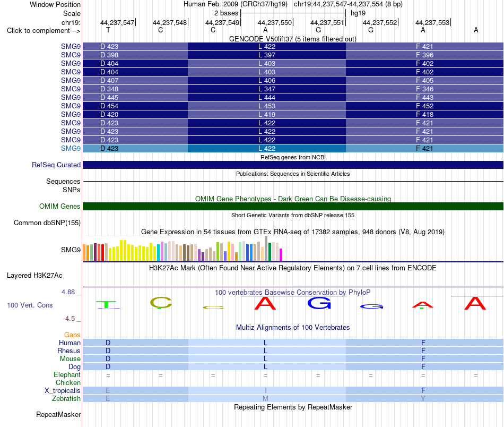Viewport: 504px width, 427px height.
Task: Click the "Zebrafish" species label
Action: [x=66, y=399]
